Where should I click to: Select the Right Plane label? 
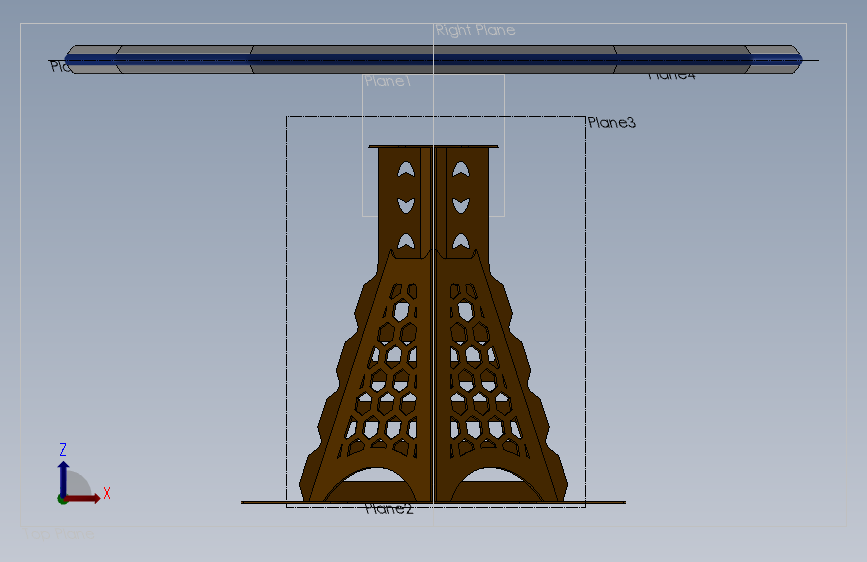[x=475, y=30]
